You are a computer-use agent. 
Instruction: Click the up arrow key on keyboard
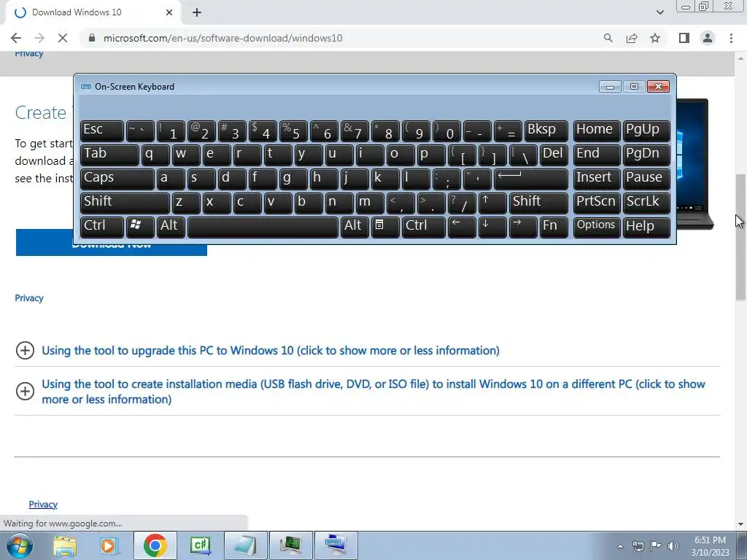point(492,203)
